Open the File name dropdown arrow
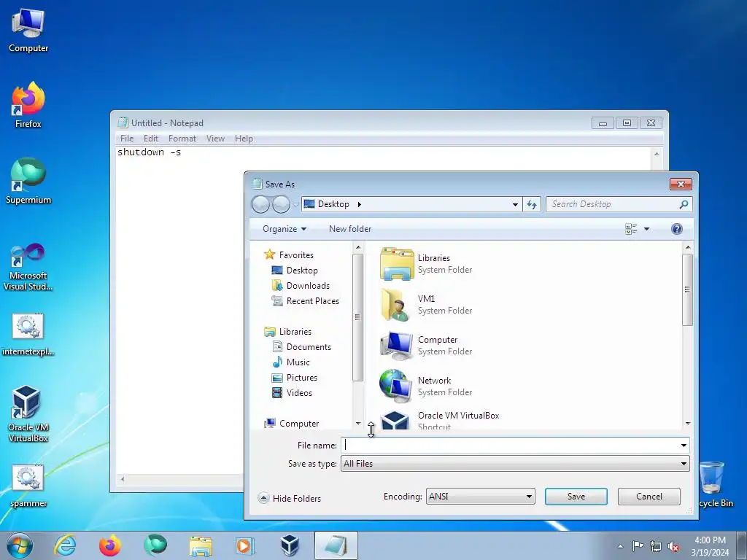Viewport: 747px width, 560px height. tap(684, 446)
